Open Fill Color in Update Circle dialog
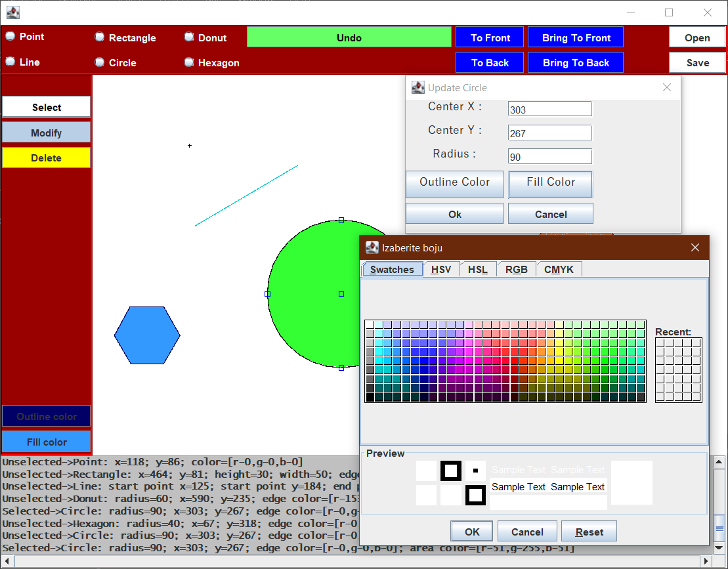 551,184
